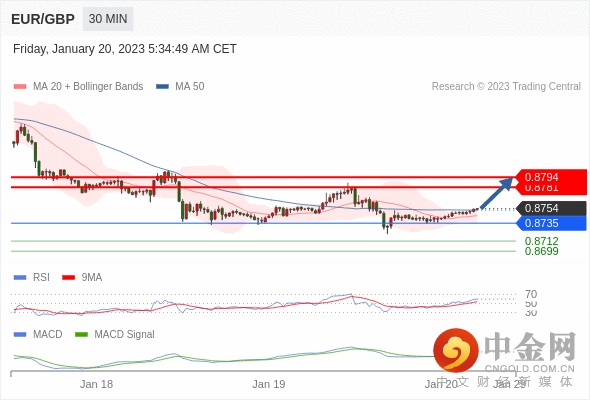The height and width of the screenshot is (400, 590).
Task: Click the blue upward forecast arrow
Action: [x=496, y=193]
